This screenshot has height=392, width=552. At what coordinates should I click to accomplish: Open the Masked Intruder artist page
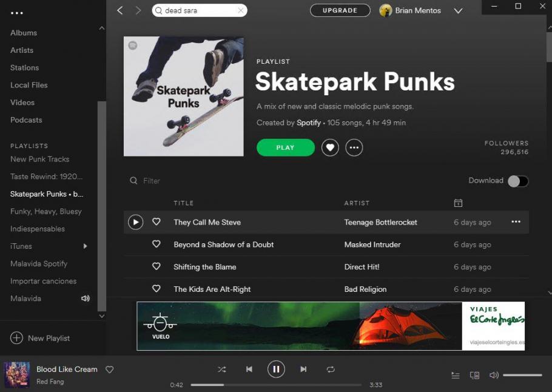tap(372, 245)
